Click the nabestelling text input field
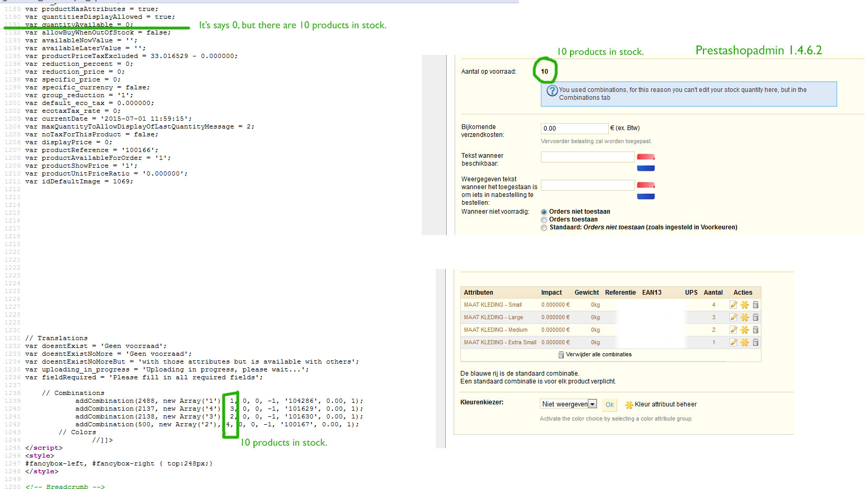Image resolution: width=868 pixels, height=489 pixels. coord(588,185)
